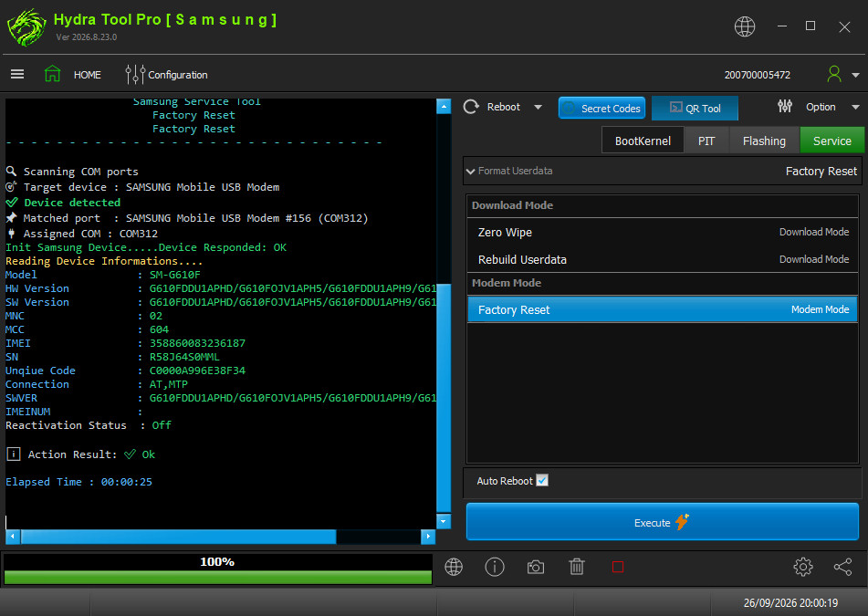Click the IMEI value 358860083236187
The height and width of the screenshot is (616, 868).
click(x=197, y=343)
